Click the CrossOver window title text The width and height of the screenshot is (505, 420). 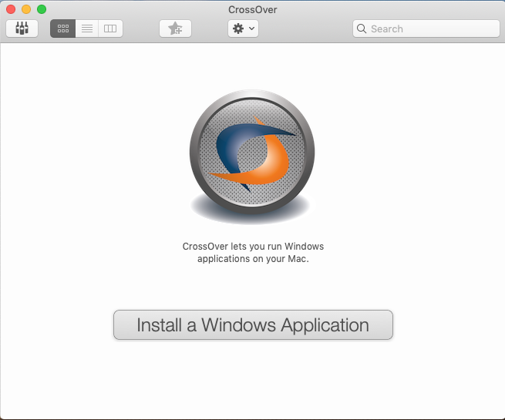point(252,9)
